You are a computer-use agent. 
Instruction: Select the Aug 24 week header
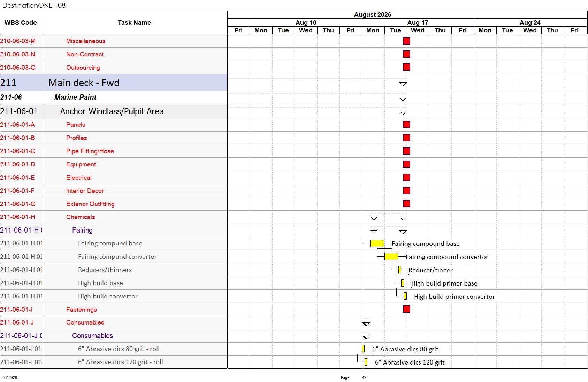530,23
